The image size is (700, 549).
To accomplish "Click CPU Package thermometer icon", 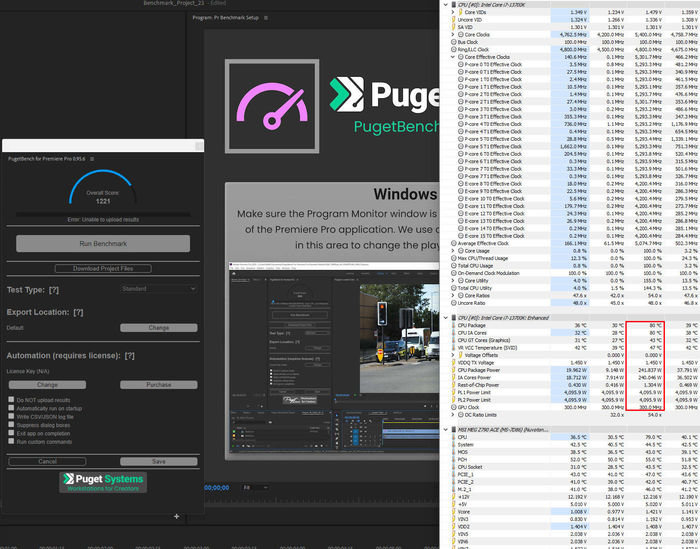I will pyautogui.click(x=454, y=325).
